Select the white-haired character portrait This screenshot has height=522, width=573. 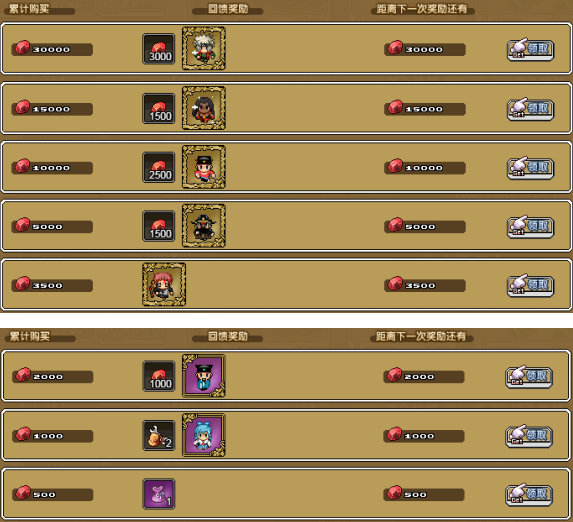tap(204, 48)
